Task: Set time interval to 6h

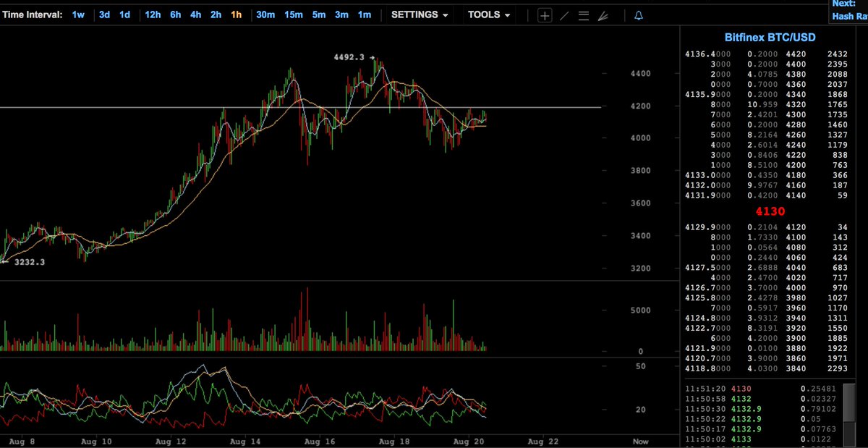Action: [176, 14]
